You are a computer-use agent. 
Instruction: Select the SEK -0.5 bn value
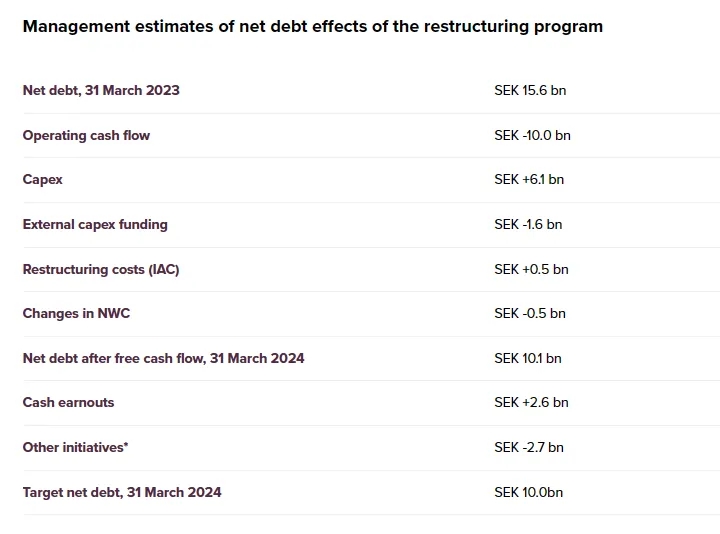coord(530,314)
